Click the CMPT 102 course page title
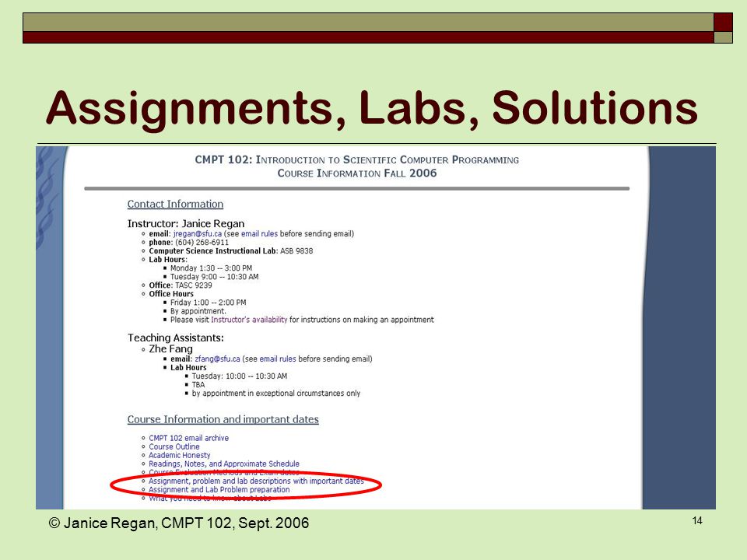Image resolution: width=747 pixels, height=560 pixels. coord(357,159)
